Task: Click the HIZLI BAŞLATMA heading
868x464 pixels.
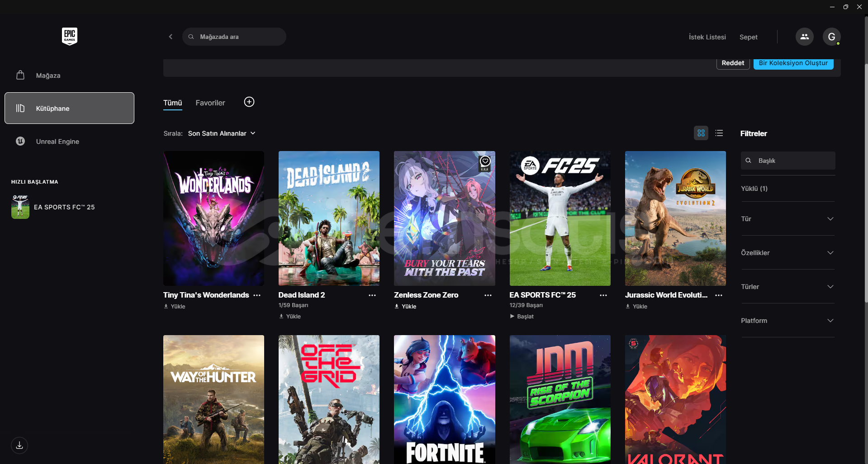Action: coord(35,182)
